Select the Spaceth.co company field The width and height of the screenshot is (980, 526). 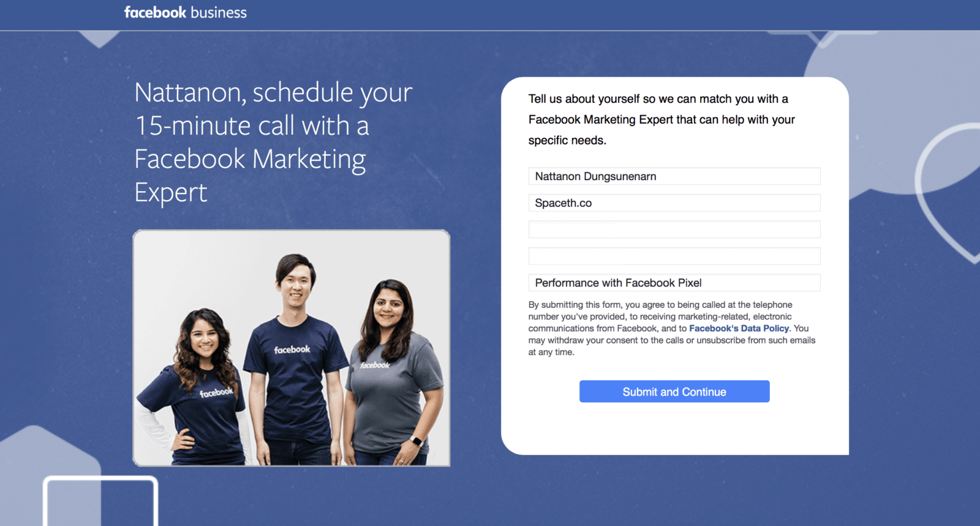(674, 203)
